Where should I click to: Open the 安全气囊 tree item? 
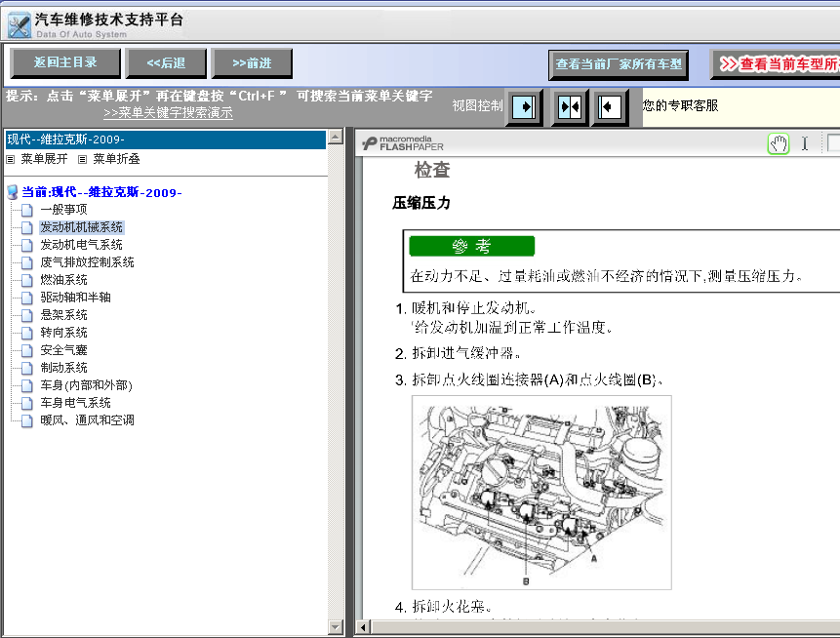(x=63, y=350)
